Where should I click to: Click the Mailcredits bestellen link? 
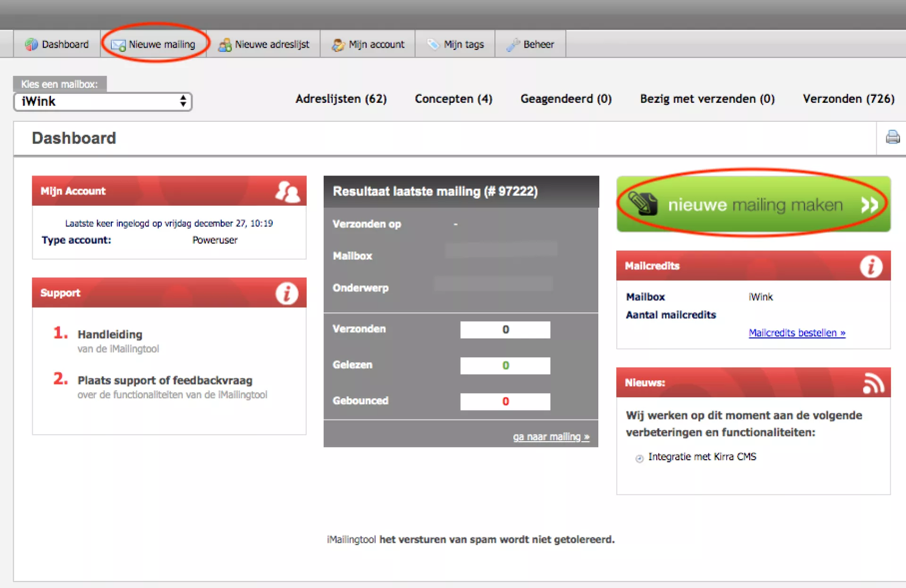(x=797, y=333)
